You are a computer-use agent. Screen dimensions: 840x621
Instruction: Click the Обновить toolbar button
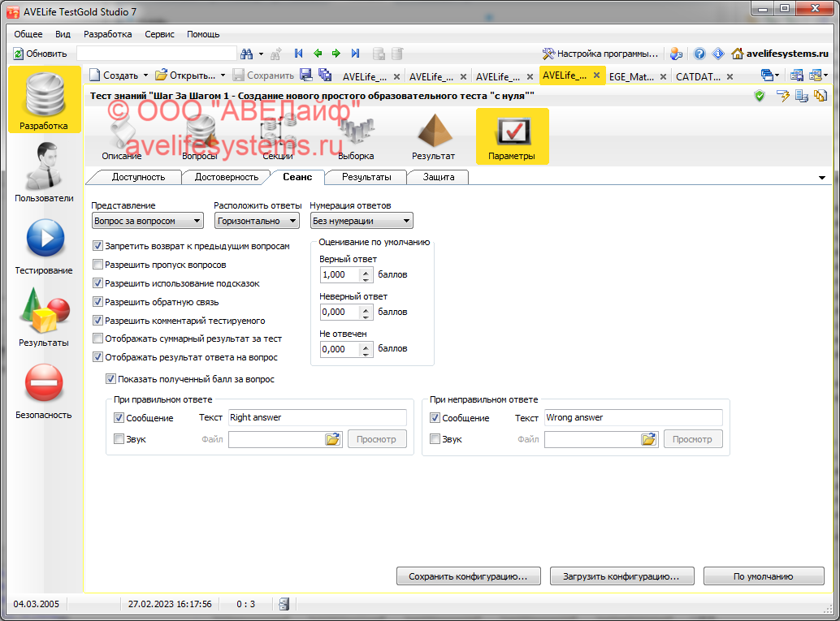tap(40, 54)
